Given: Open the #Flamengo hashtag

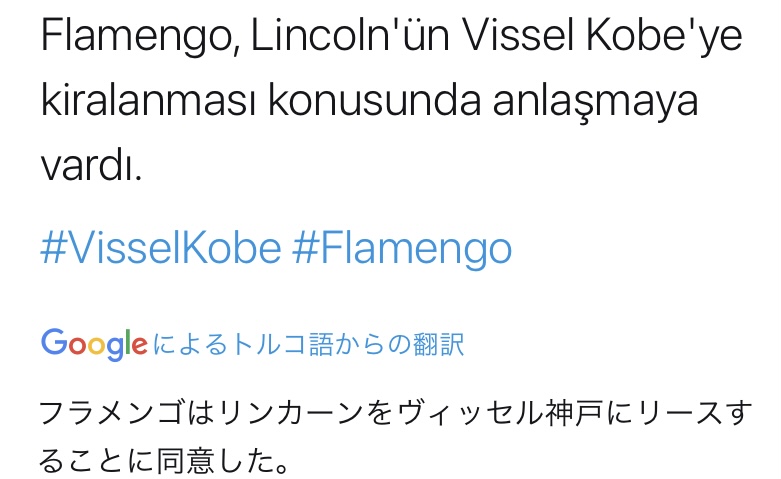Looking at the screenshot, I should [402, 247].
